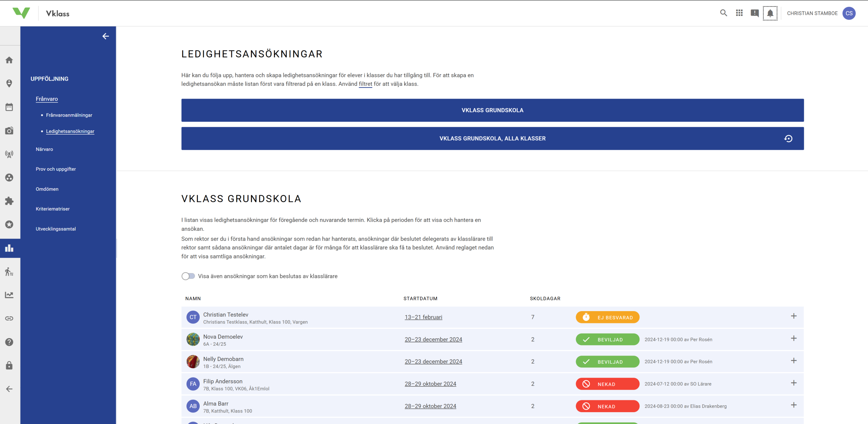Open the feedback message icon
Image resolution: width=868 pixels, height=424 pixels.
(755, 13)
